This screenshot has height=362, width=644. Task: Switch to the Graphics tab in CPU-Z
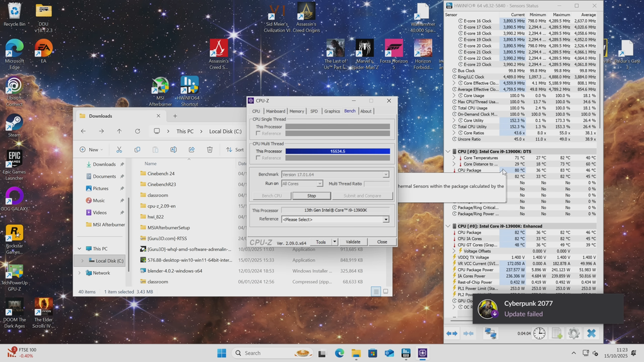point(332,111)
